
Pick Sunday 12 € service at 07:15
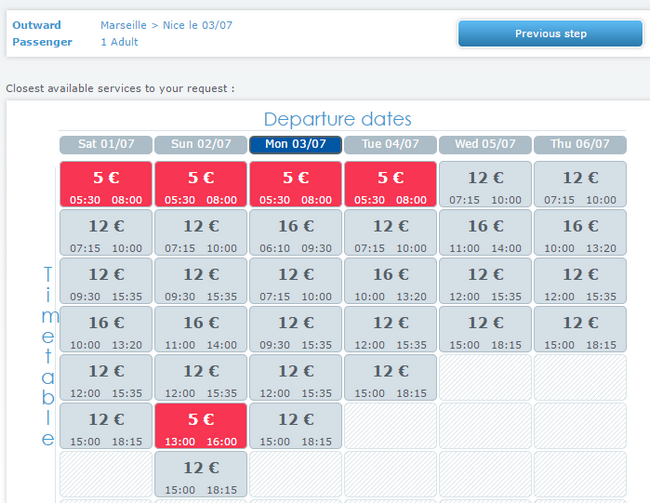click(201, 232)
